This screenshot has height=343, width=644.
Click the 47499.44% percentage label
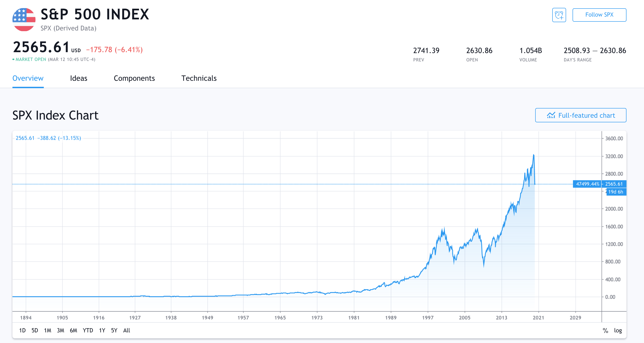[x=587, y=184]
